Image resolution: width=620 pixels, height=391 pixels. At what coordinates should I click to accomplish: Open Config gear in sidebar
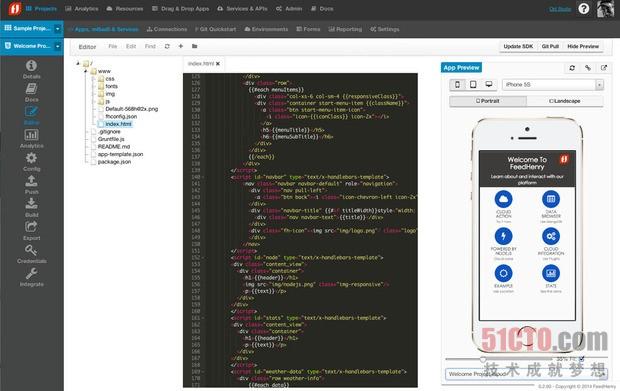pos(32,161)
